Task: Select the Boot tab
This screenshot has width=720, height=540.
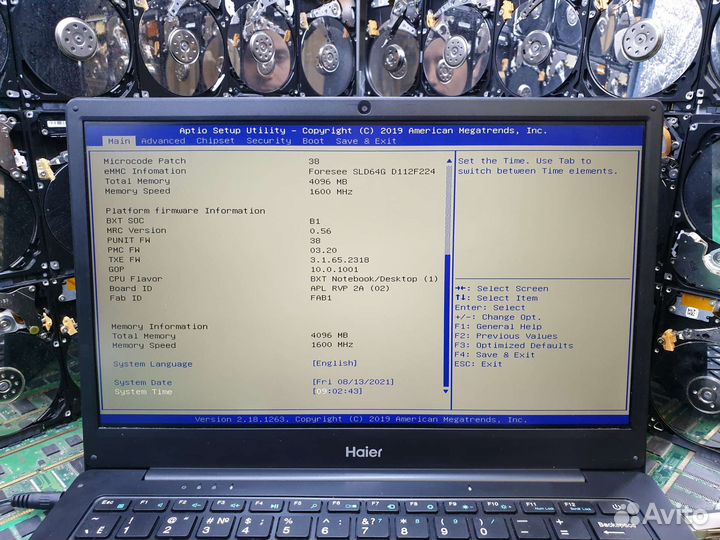Action: point(313,141)
